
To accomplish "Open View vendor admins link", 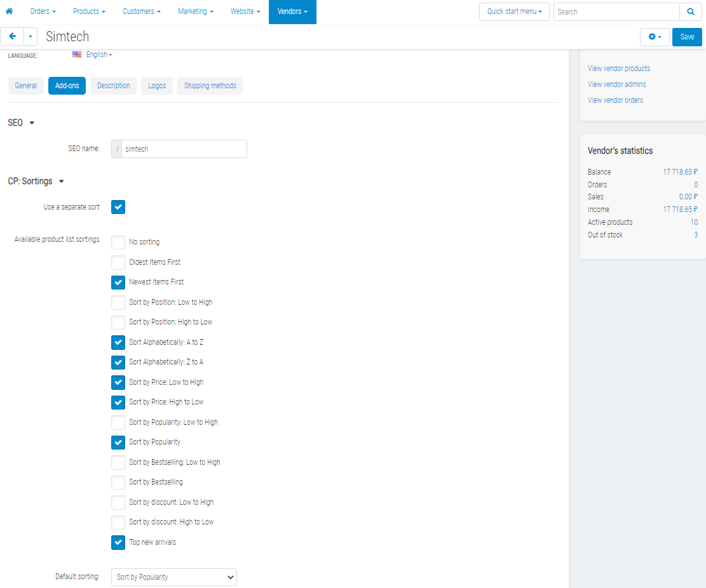I will pyautogui.click(x=616, y=84).
